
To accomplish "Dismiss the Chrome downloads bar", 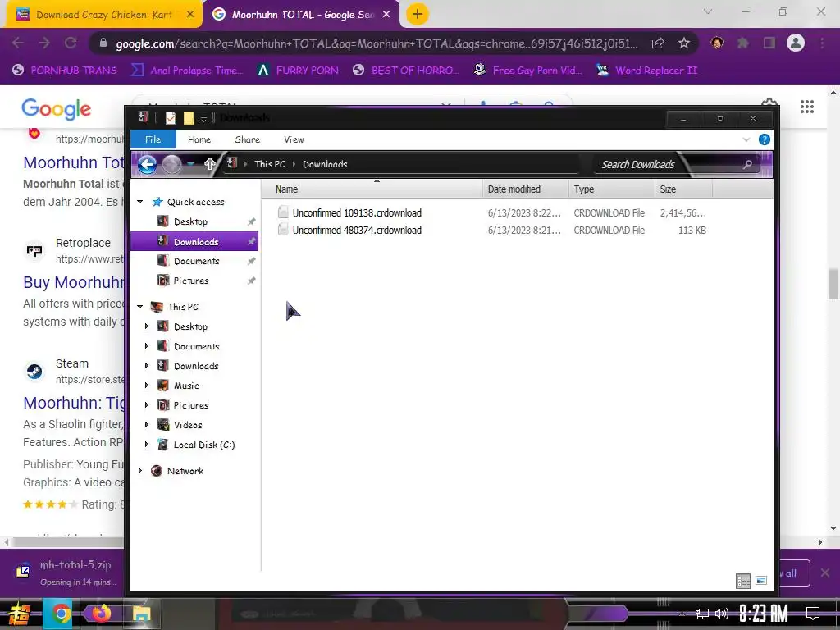I will click(x=825, y=573).
